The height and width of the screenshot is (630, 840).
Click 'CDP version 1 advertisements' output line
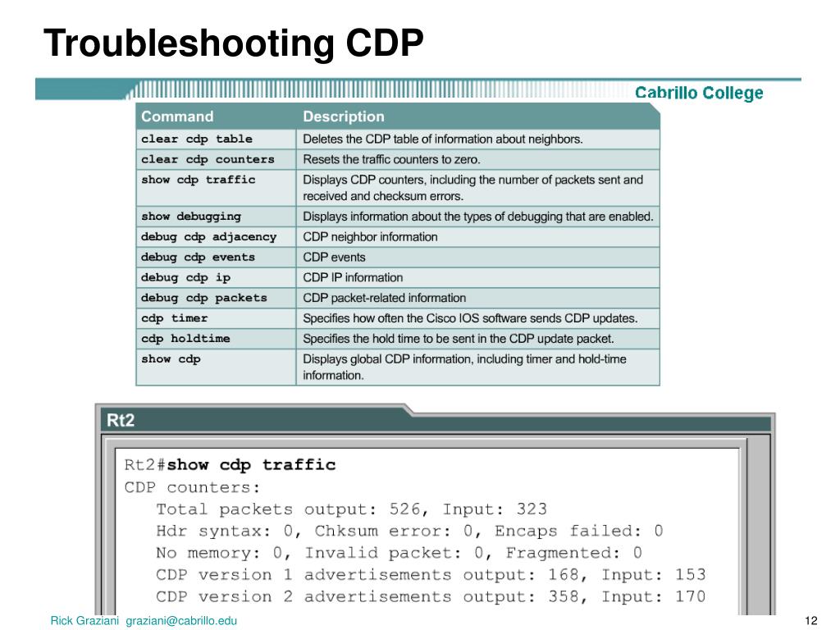pos(431,575)
